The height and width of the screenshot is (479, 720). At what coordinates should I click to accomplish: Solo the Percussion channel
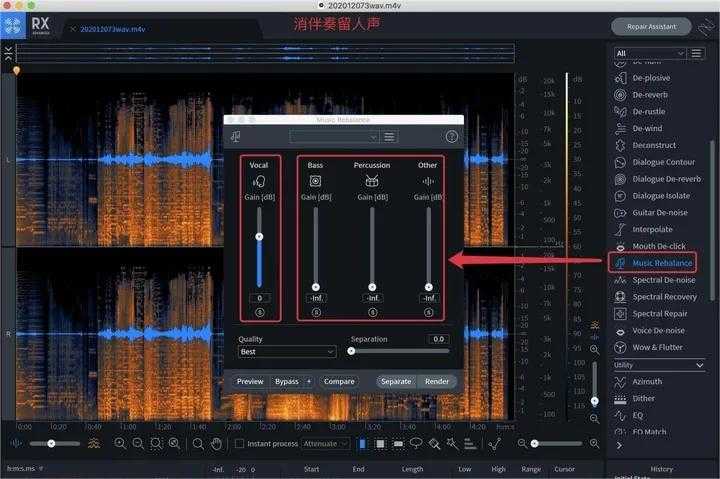pos(372,312)
